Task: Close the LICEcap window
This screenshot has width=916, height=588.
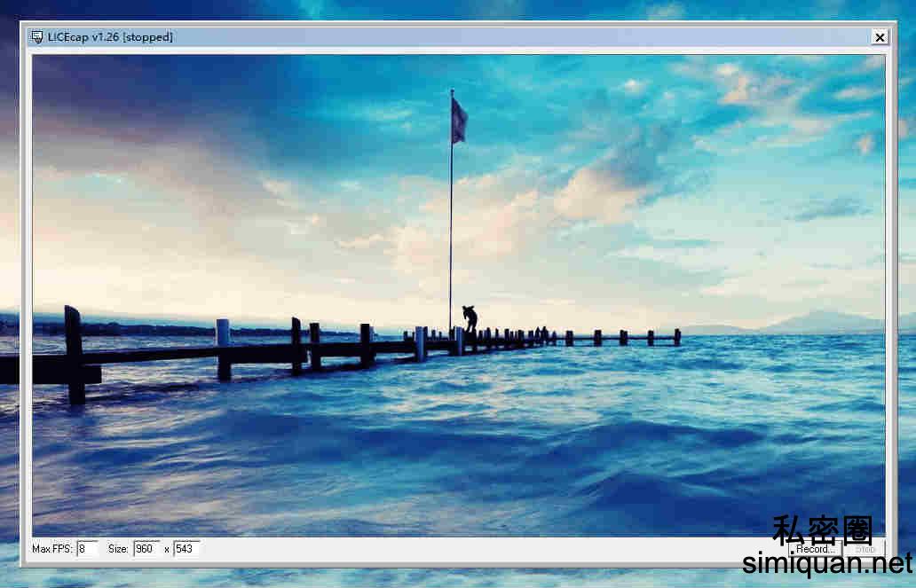Action: 880,36
